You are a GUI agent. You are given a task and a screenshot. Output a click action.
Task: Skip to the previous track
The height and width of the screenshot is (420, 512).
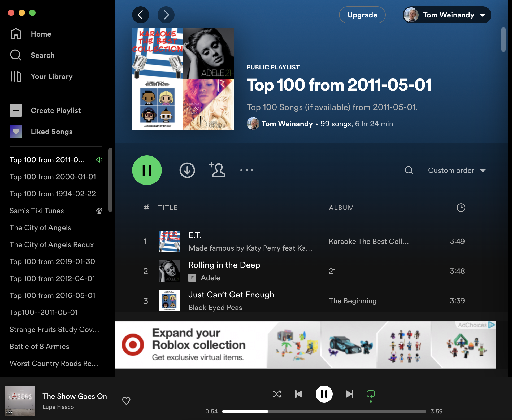point(299,394)
